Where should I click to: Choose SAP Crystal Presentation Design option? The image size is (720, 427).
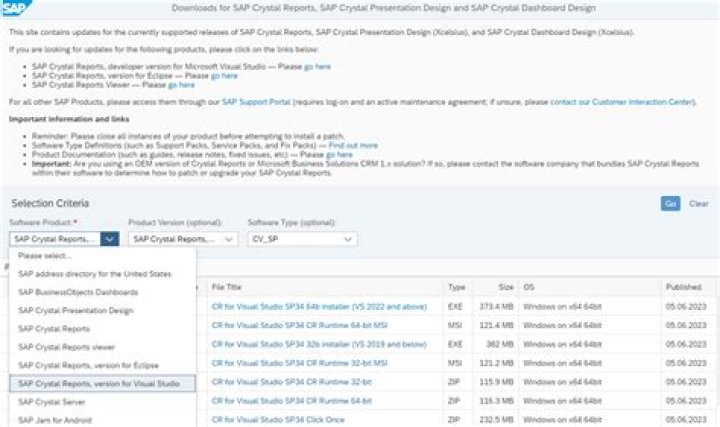(x=75, y=310)
